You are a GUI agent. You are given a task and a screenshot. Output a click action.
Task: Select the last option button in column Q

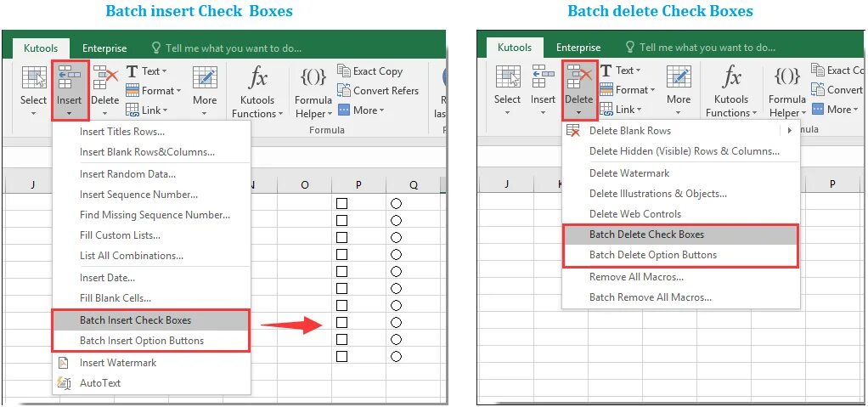396,356
